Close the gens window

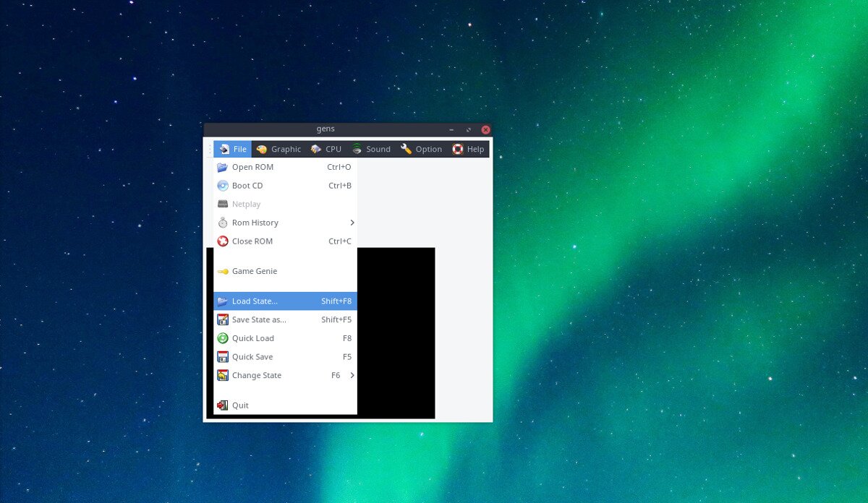(x=486, y=129)
